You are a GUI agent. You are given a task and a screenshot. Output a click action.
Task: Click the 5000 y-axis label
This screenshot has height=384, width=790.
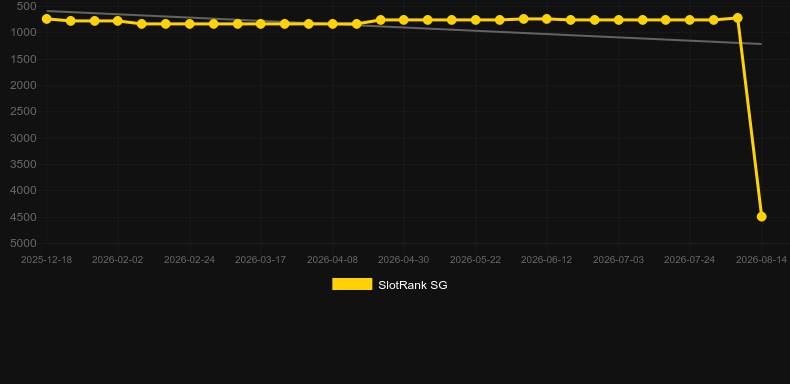pyautogui.click(x=24, y=243)
